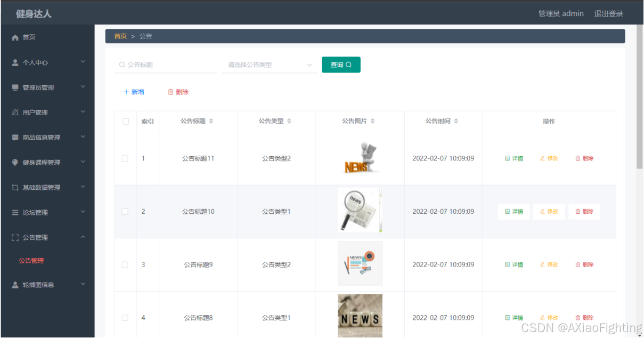Click 删除 button in 公告标题10 row
Viewport: 644px width, 338px height.
(584, 212)
